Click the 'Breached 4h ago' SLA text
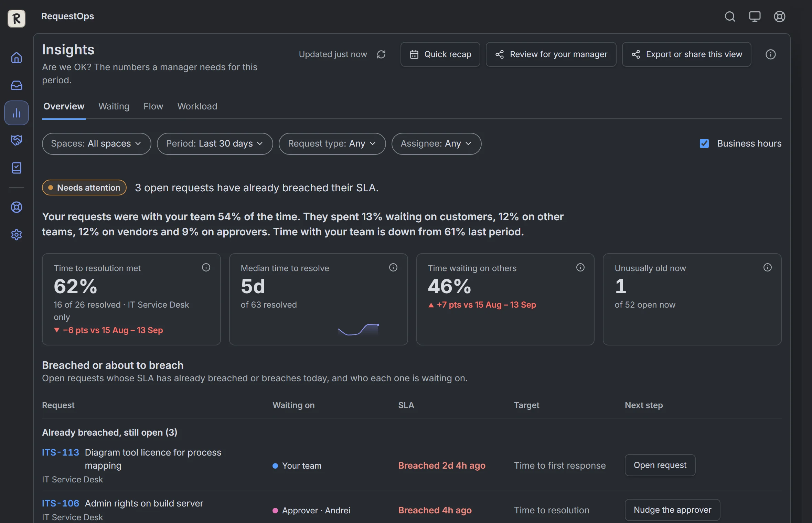 coord(435,510)
